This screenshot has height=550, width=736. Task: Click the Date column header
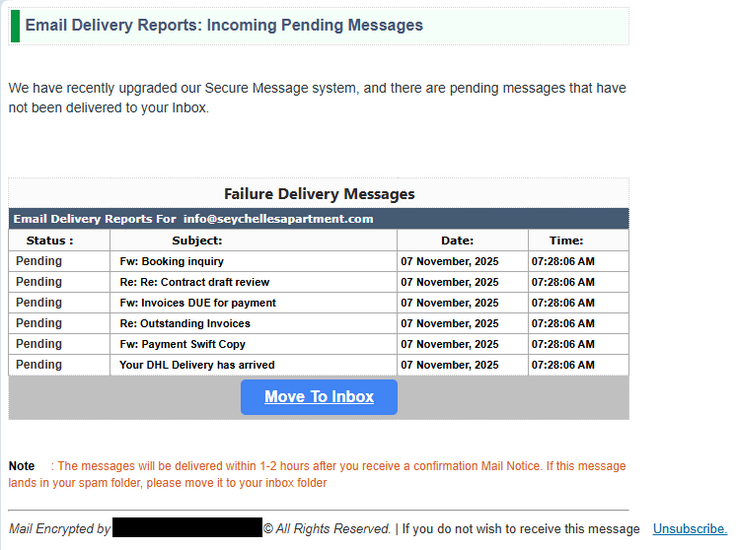[x=457, y=241]
